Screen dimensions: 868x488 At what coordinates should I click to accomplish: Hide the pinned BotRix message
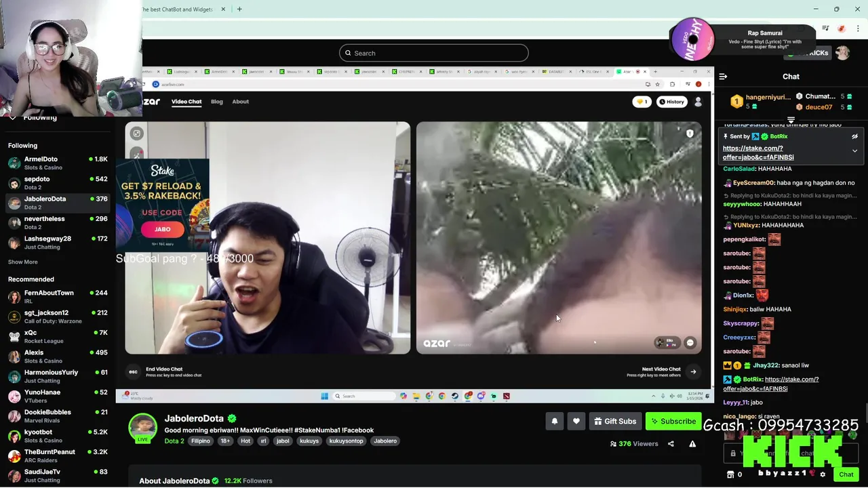click(854, 136)
